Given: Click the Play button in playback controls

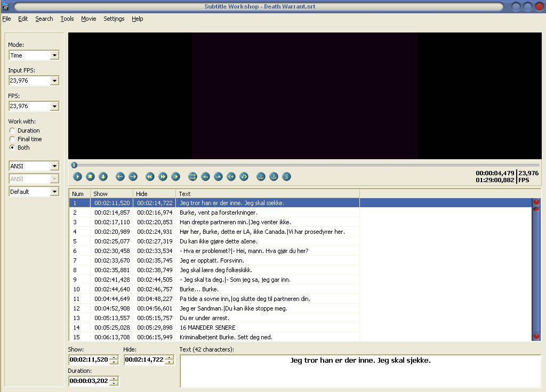Looking at the screenshot, I should 78,176.
